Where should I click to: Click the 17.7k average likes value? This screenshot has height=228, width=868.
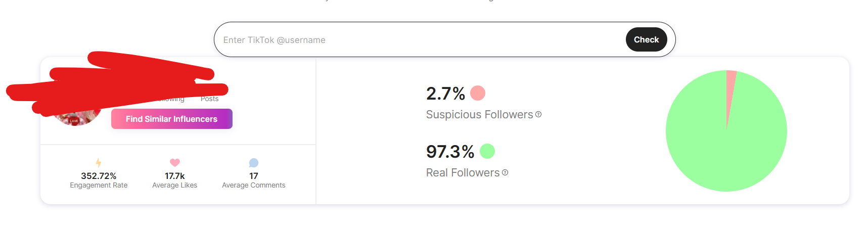pos(175,176)
